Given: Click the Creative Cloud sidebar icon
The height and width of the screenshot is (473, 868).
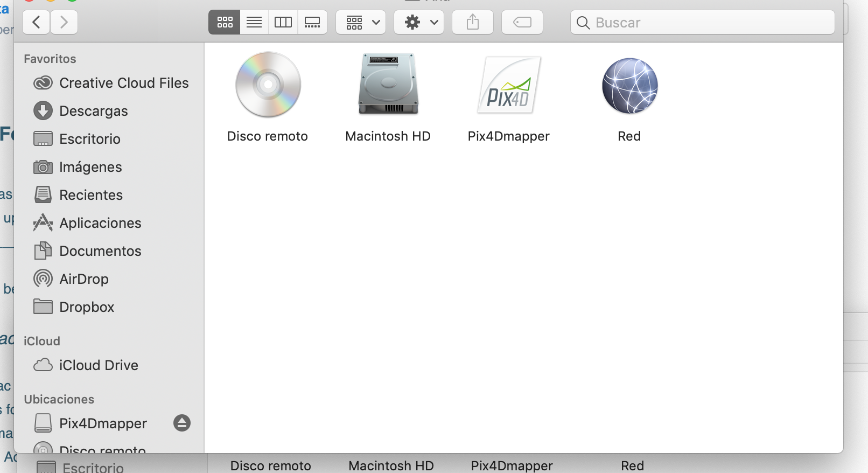Looking at the screenshot, I should click(43, 83).
